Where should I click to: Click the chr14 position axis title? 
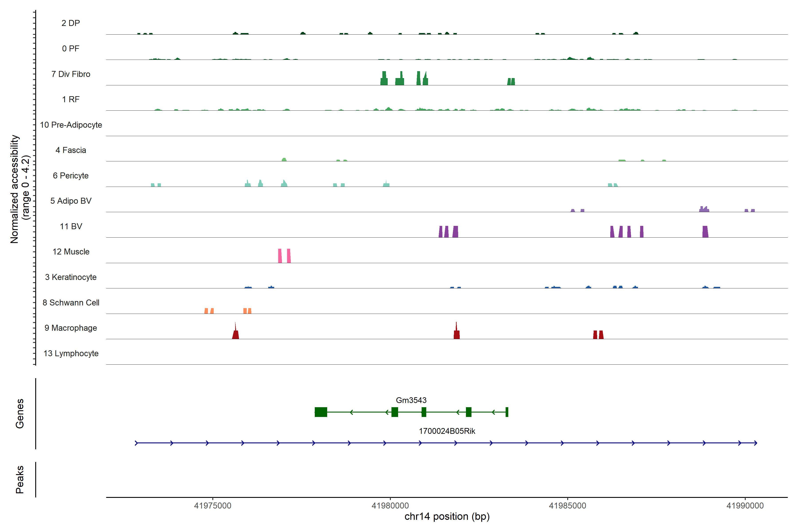point(447,516)
